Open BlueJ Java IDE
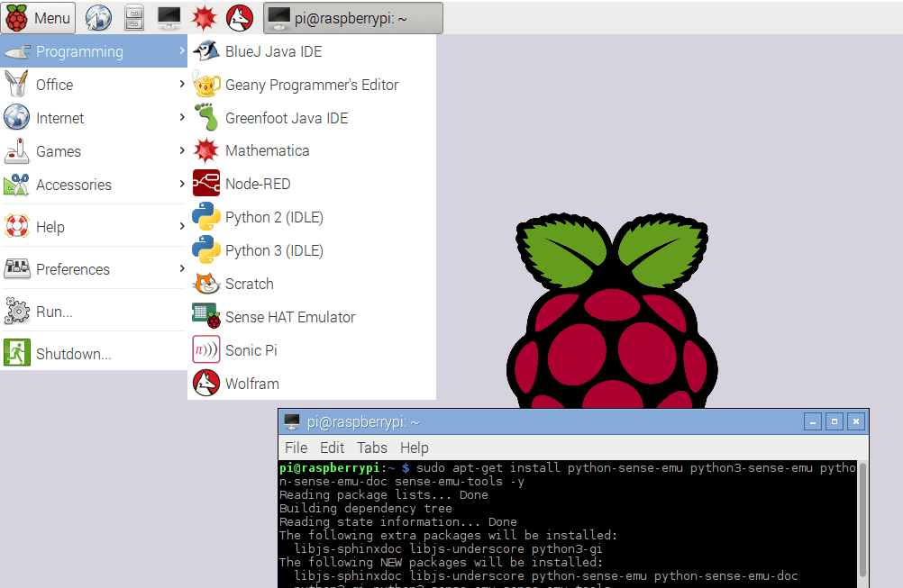This screenshot has height=588, width=903. point(273,51)
